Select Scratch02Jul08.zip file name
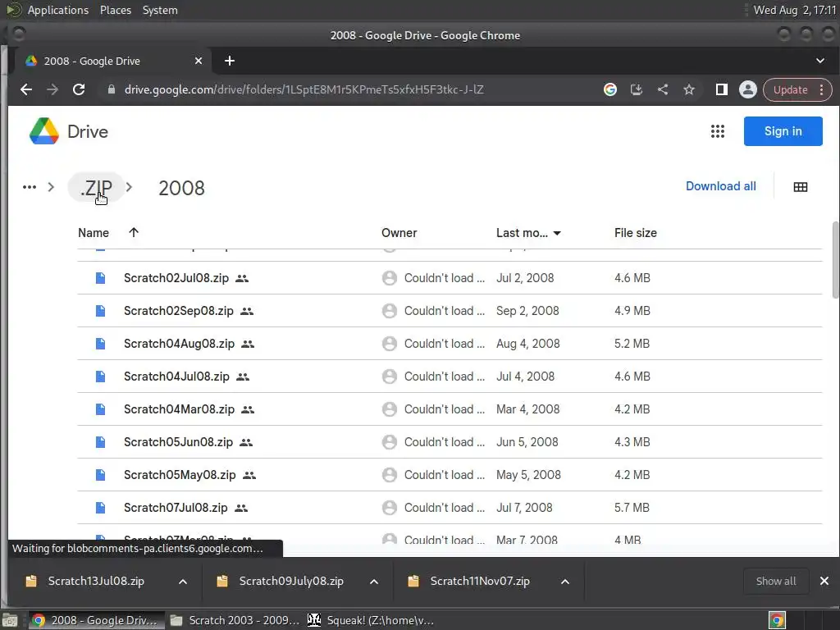This screenshot has width=840, height=630. pyautogui.click(x=176, y=278)
